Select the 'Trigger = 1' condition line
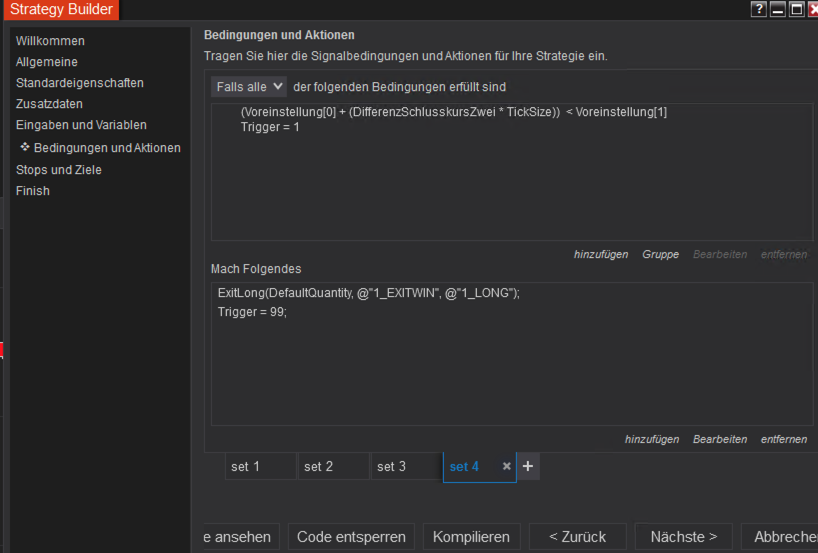 pos(270,127)
